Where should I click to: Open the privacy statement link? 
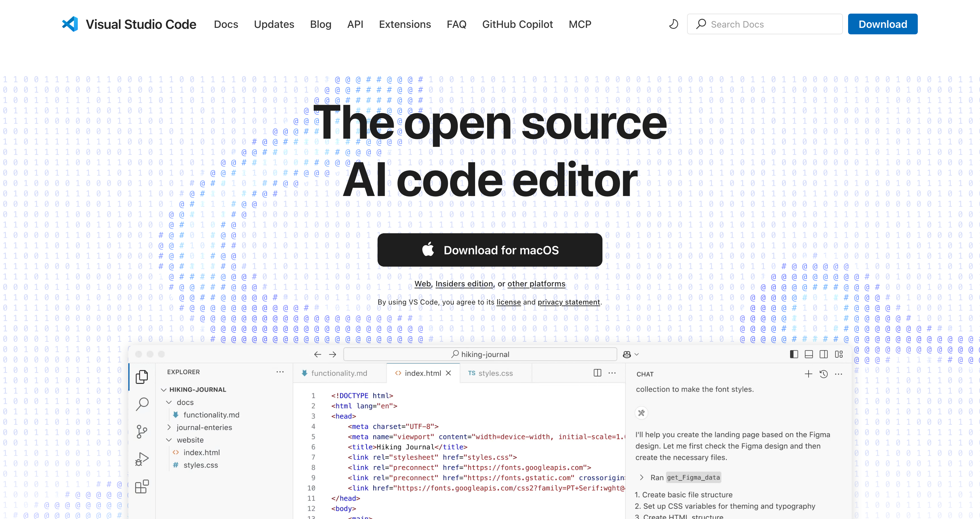point(568,302)
